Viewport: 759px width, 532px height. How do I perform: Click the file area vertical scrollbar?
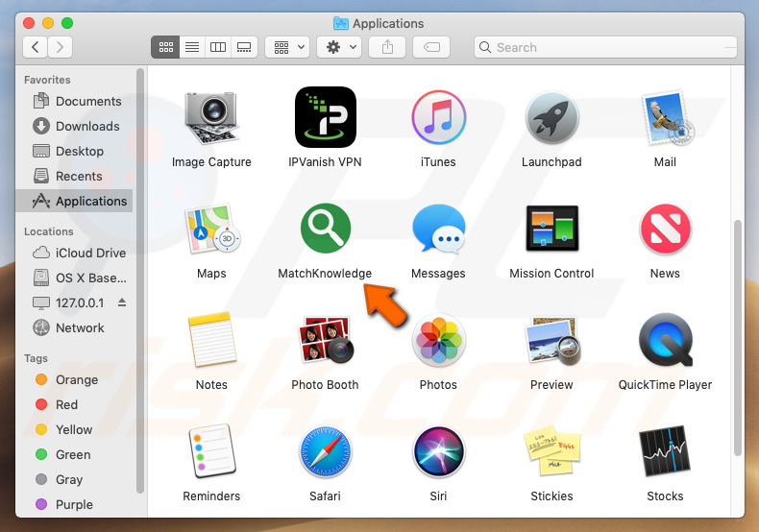coord(737,338)
